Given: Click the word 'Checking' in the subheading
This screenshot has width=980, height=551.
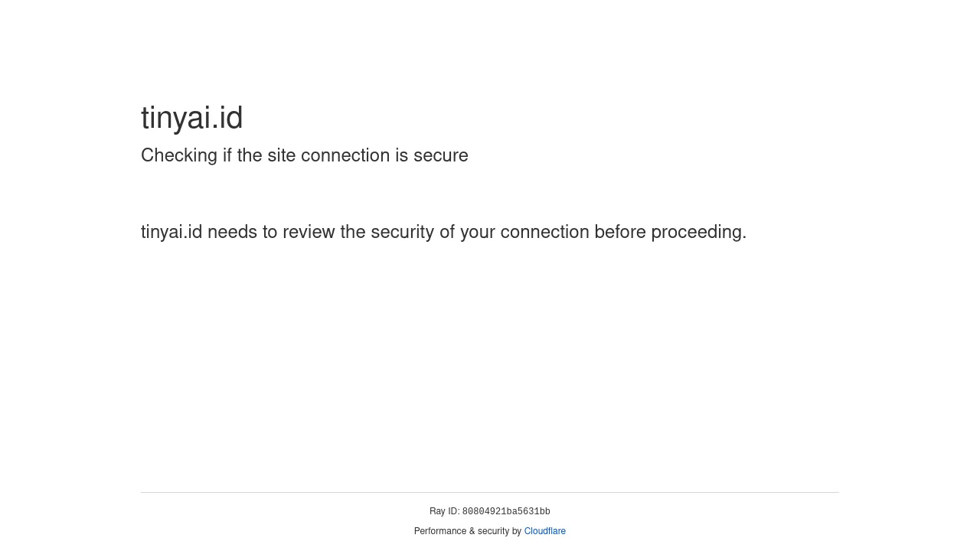Looking at the screenshot, I should point(179,155).
